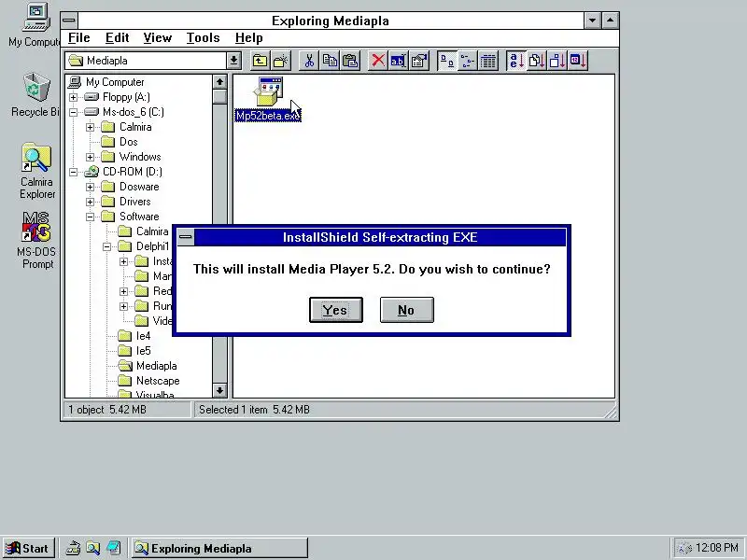Collapse the Delphi1 folder node
Screen dimensions: 747x560
pyautogui.click(x=107, y=246)
